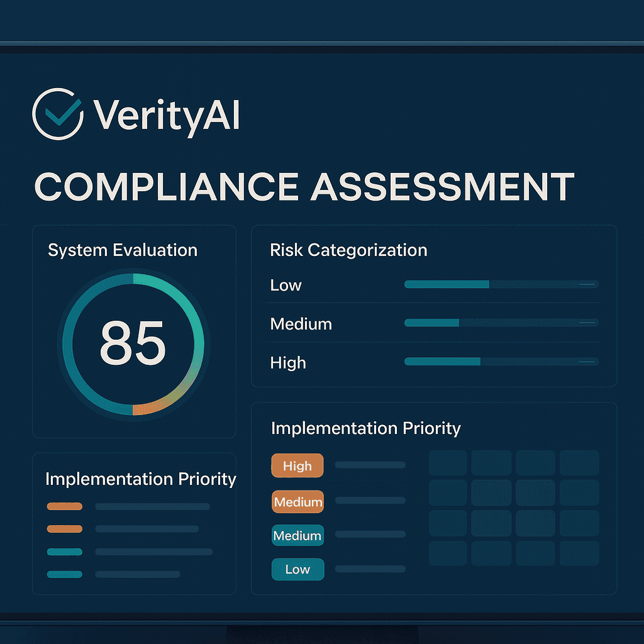644x644 pixels.
Task: Click the Low risk label
Action: tap(286, 285)
